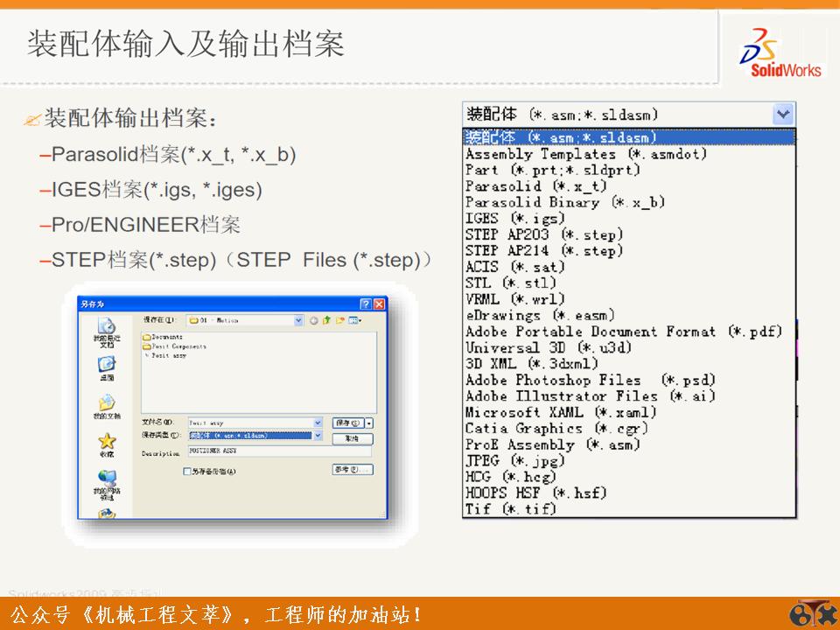The width and height of the screenshot is (840, 630).
Task: Expand the 文件名 filename dropdown
Action: point(318,422)
